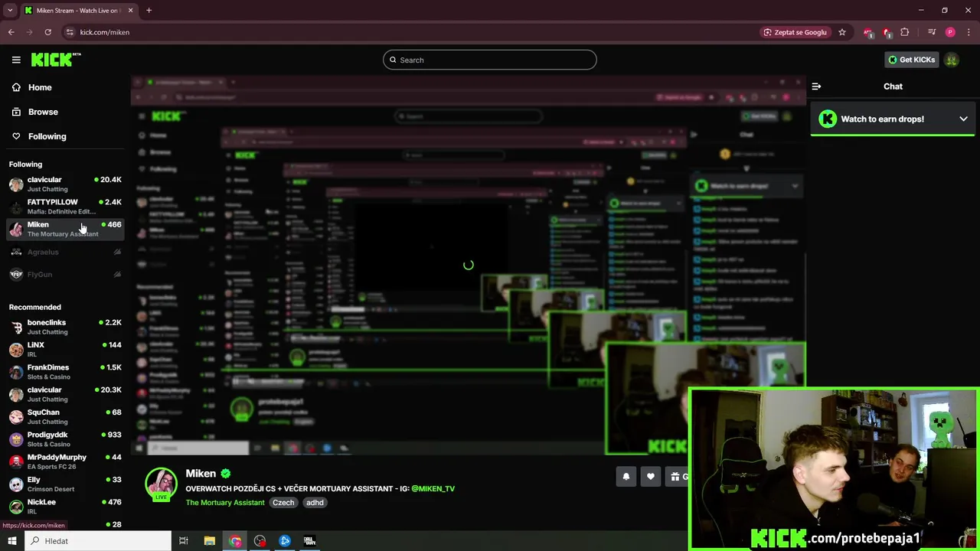Click Miken's live avatar
The width and height of the screenshot is (980, 551).
[161, 484]
